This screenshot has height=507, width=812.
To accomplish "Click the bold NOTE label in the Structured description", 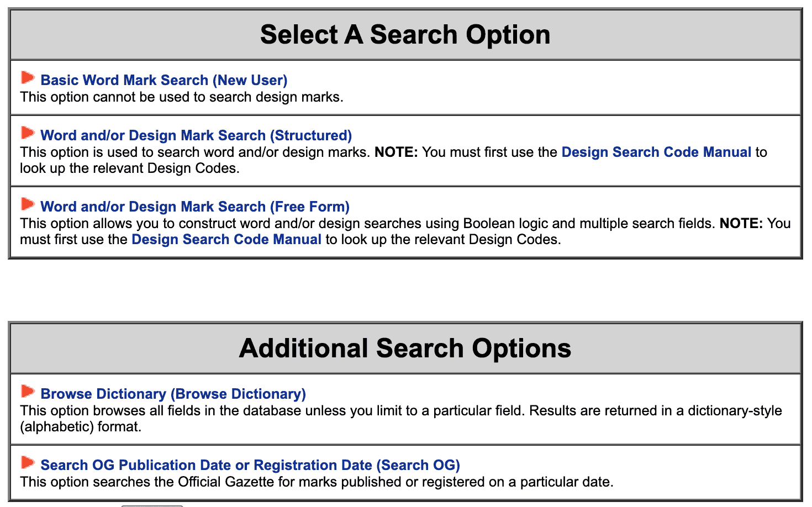I will [396, 152].
